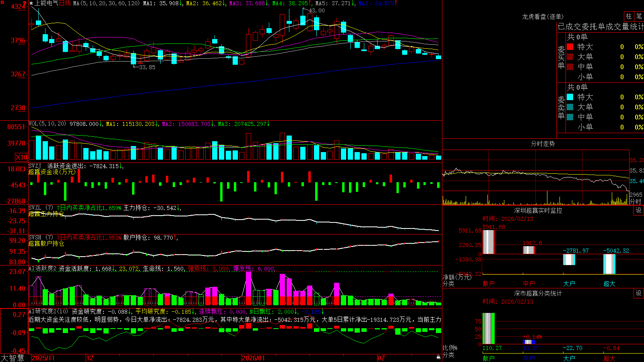Click the 超赢主力持仓 label

pos(46,214)
